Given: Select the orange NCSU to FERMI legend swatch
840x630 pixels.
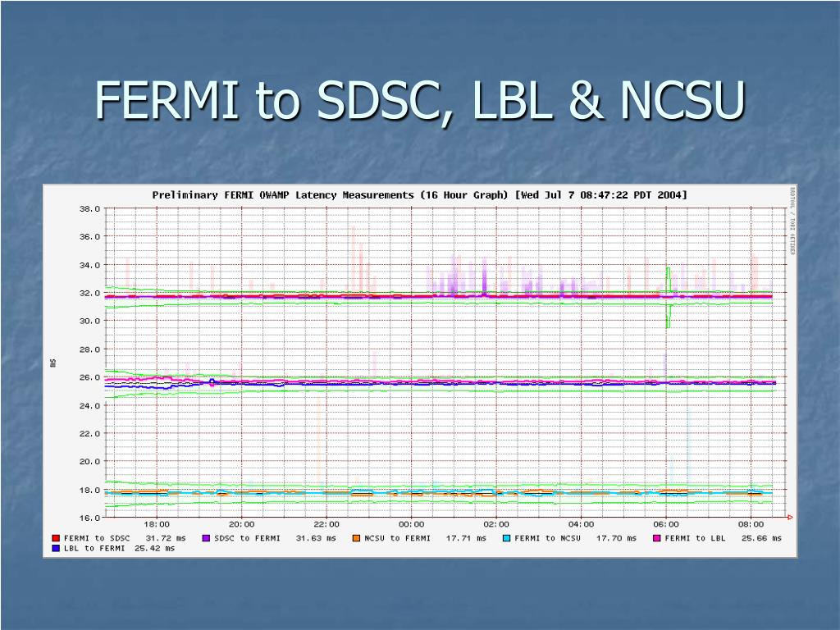Looking at the screenshot, I should [x=356, y=538].
